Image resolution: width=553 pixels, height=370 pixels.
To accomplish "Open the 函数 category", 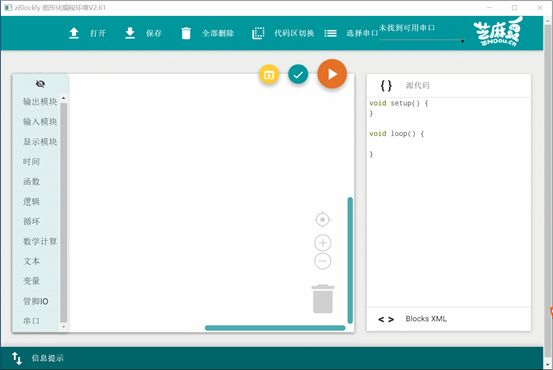I will (x=31, y=182).
